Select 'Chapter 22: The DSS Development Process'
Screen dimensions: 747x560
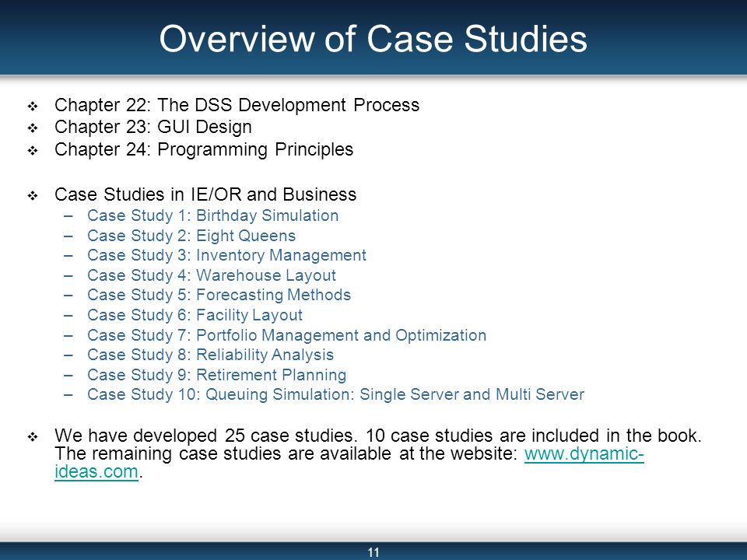tap(237, 105)
